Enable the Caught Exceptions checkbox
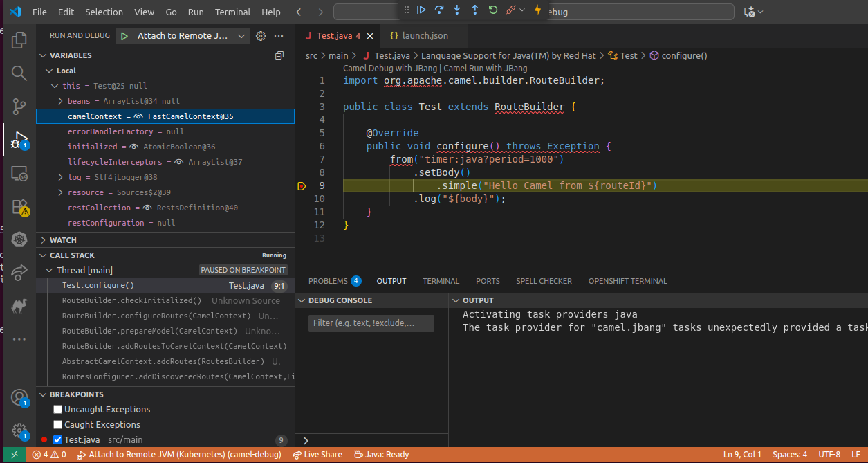The height and width of the screenshot is (463, 868). click(x=58, y=424)
